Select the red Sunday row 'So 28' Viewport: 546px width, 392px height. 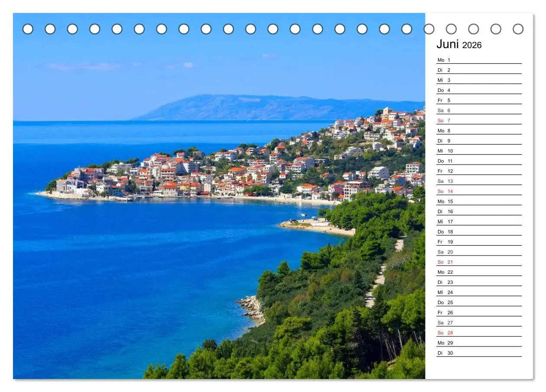pos(479,333)
